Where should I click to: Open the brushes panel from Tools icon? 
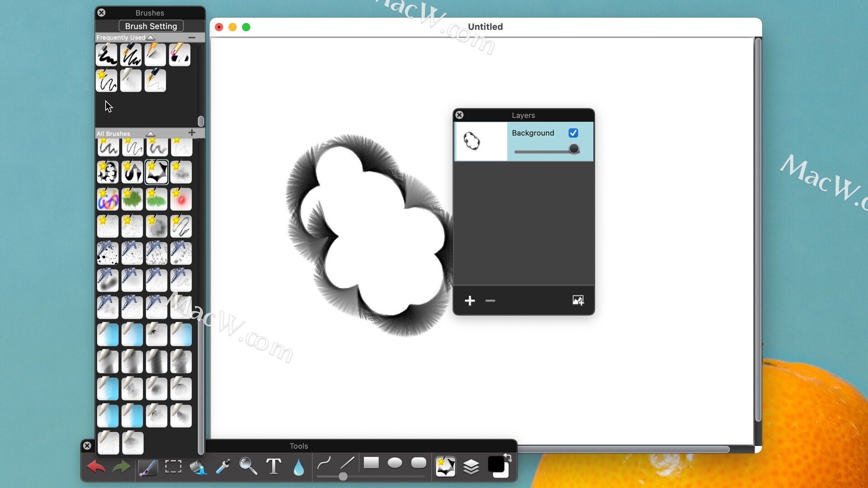pos(445,466)
